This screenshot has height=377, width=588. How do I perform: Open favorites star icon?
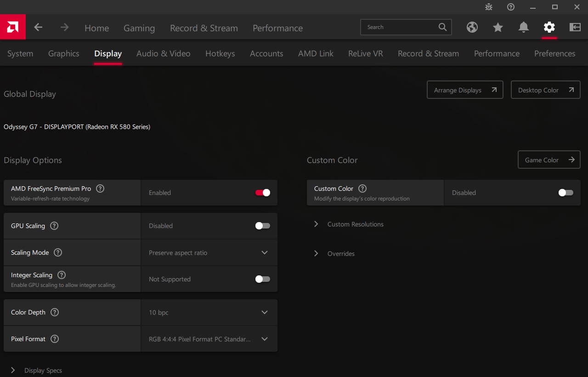(x=498, y=27)
